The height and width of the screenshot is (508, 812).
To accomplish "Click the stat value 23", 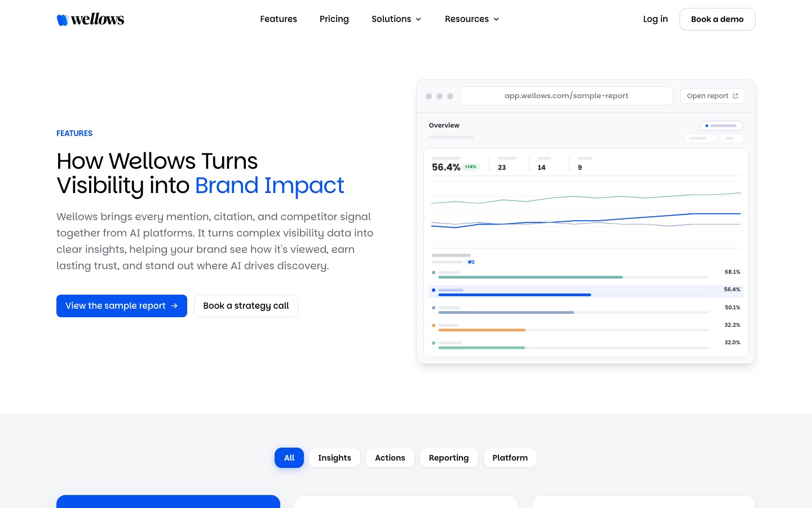I will point(502,168).
